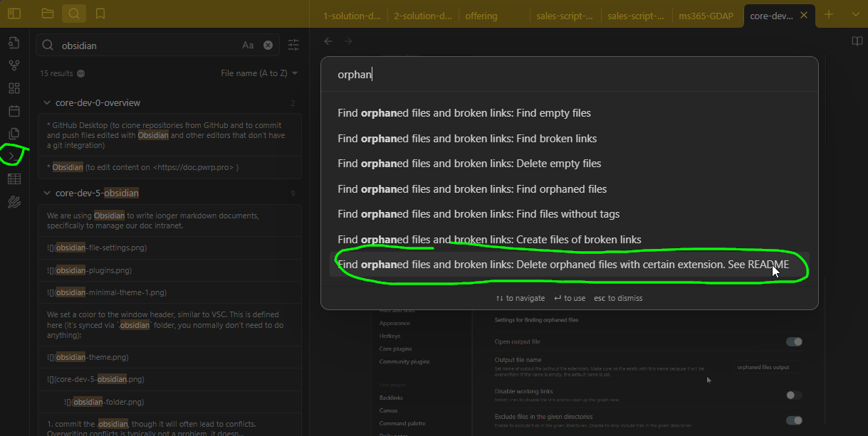Select 'Community plugins' in embedded settings list
Screen dimensions: 868x436
coord(404,361)
